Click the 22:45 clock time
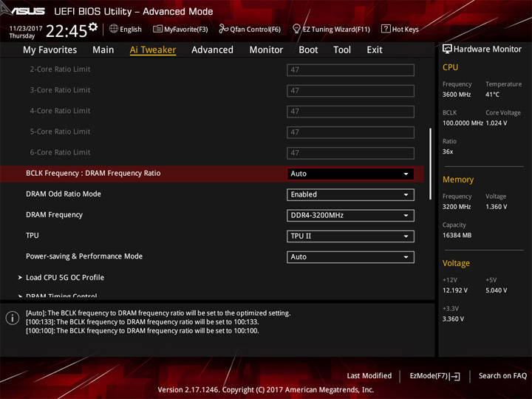Image resolution: width=532 pixels, height=399 pixels. 66,31
